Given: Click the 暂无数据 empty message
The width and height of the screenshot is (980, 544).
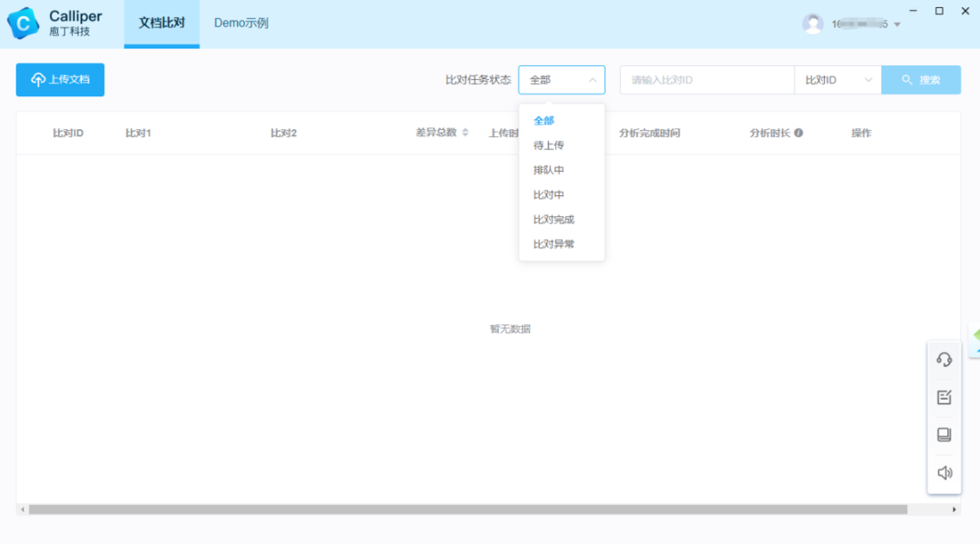Looking at the screenshot, I should coord(510,329).
